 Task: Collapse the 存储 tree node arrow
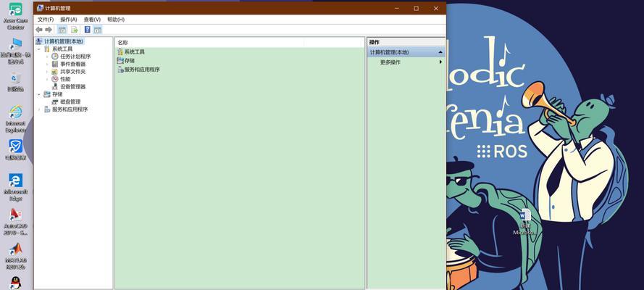pos(39,94)
